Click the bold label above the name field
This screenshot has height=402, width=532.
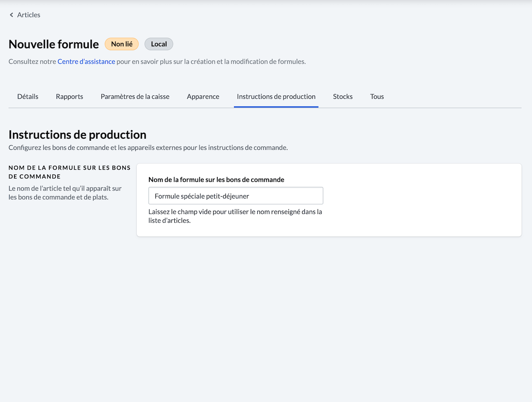tap(216, 180)
